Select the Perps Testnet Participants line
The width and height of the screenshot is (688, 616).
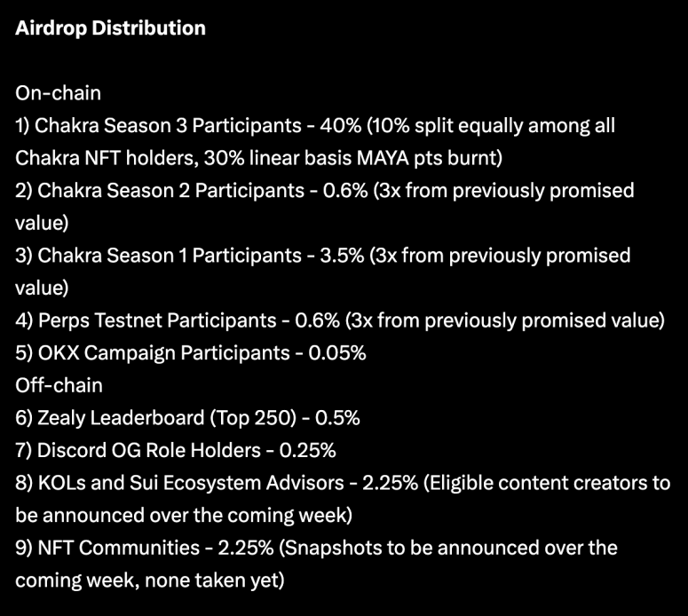point(340,320)
